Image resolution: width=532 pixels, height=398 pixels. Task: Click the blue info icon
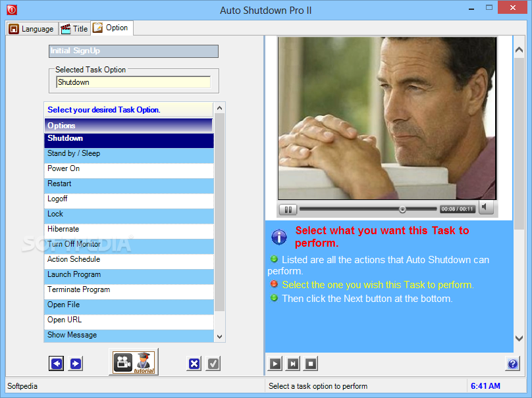point(279,237)
